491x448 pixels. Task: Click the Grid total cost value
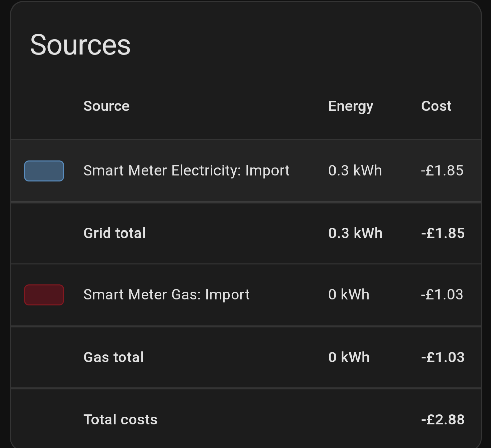[x=443, y=233]
